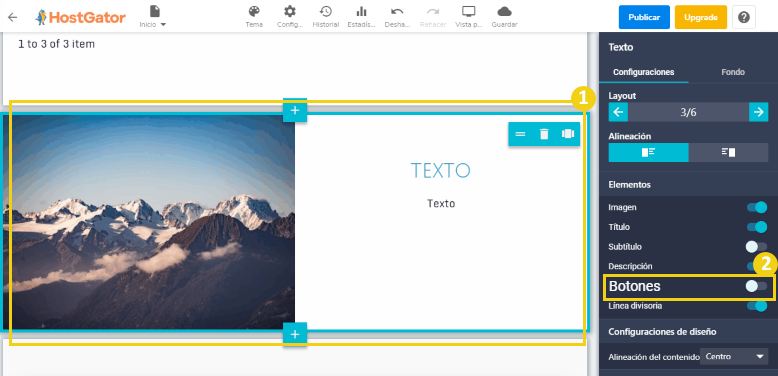Switch to the Fondo tab
Viewport: 778px width, 376px height.
click(733, 72)
